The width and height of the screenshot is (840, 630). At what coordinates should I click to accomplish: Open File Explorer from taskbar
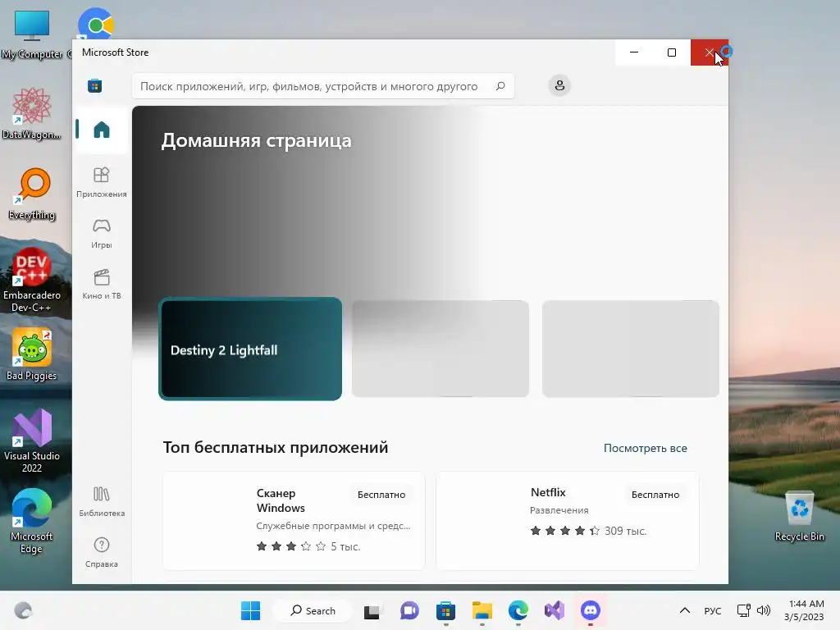[x=482, y=610]
